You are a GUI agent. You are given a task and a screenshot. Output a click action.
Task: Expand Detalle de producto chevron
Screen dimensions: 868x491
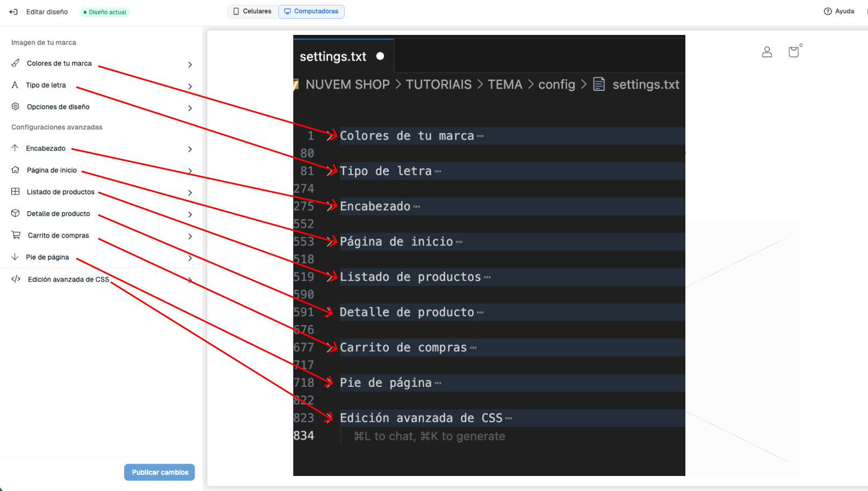pos(190,214)
